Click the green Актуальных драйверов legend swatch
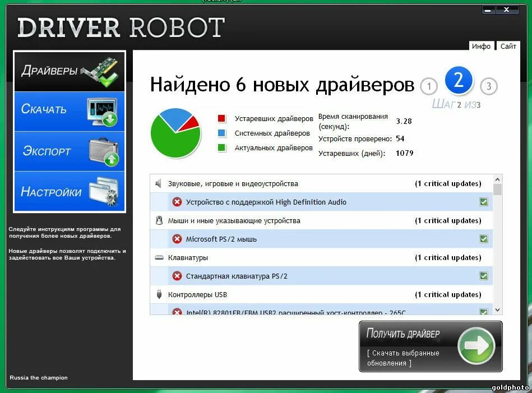Image resolution: width=532 pixels, height=393 pixels. tap(221, 147)
